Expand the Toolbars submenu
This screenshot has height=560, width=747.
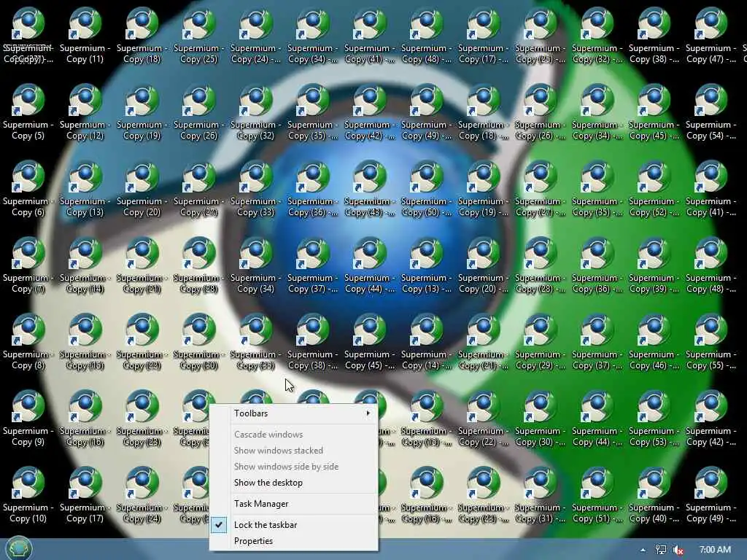pyautogui.click(x=293, y=413)
